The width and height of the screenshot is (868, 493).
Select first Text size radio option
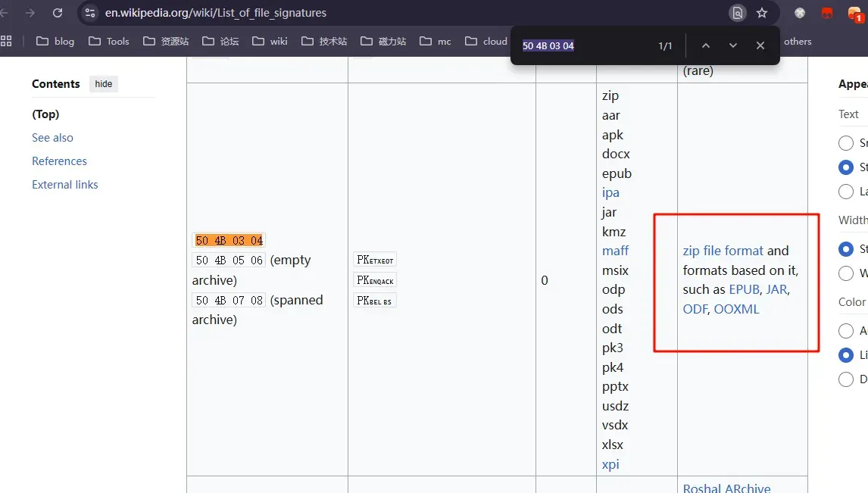click(846, 143)
